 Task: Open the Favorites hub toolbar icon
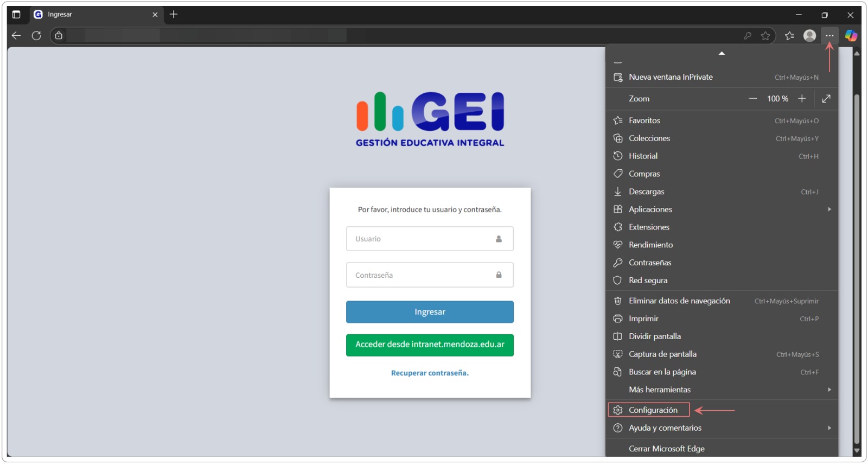click(x=789, y=36)
